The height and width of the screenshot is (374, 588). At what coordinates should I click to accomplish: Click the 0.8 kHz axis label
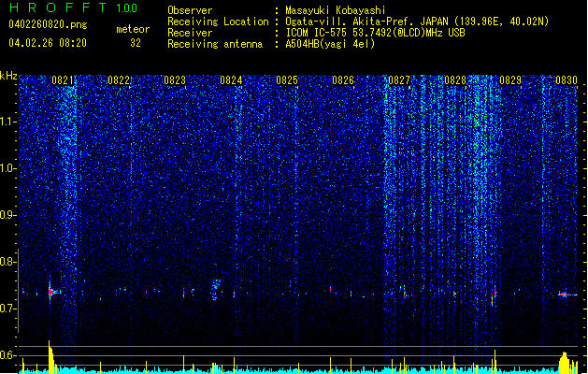click(8, 262)
